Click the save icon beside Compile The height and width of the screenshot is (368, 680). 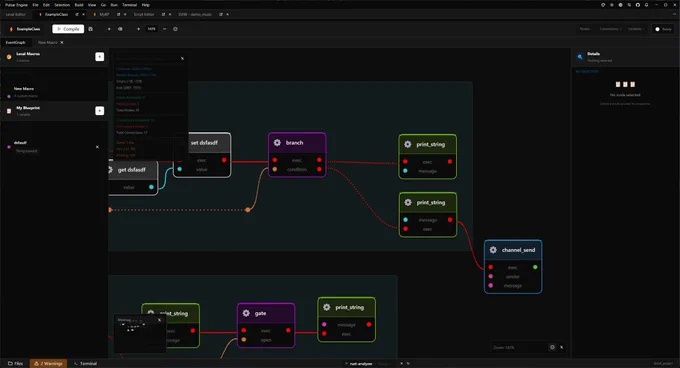click(x=91, y=29)
